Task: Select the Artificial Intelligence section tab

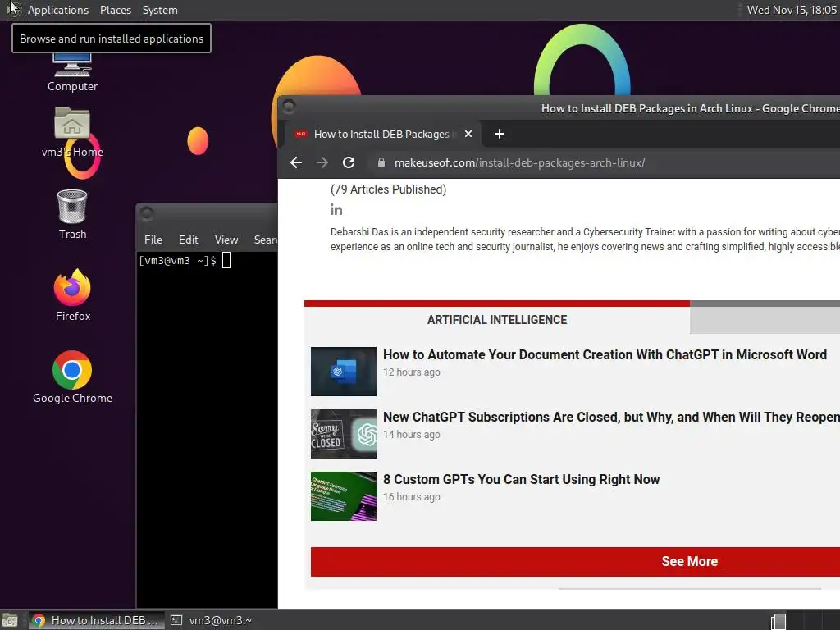Action: tap(497, 320)
